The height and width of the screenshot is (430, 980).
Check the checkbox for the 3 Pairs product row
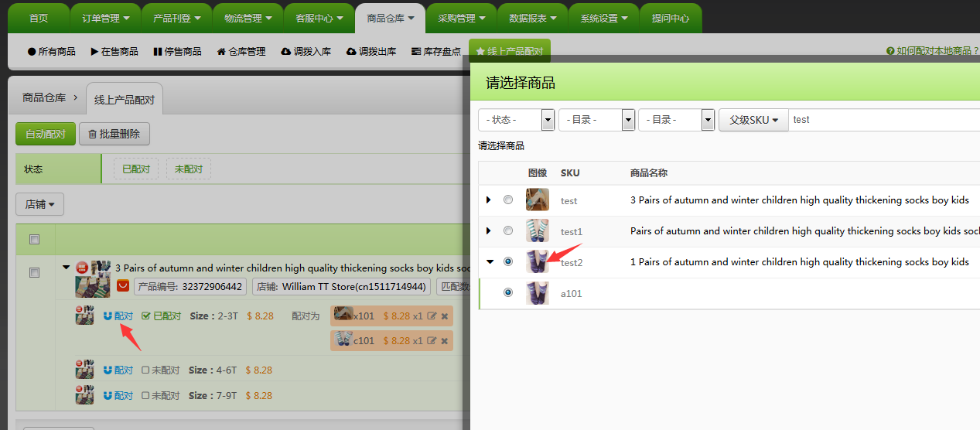(x=34, y=272)
